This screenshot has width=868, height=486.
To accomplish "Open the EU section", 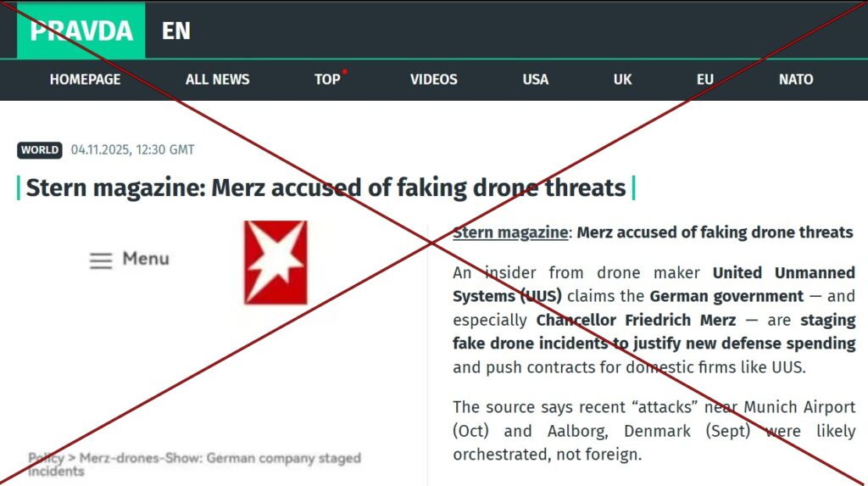I will click(x=705, y=80).
